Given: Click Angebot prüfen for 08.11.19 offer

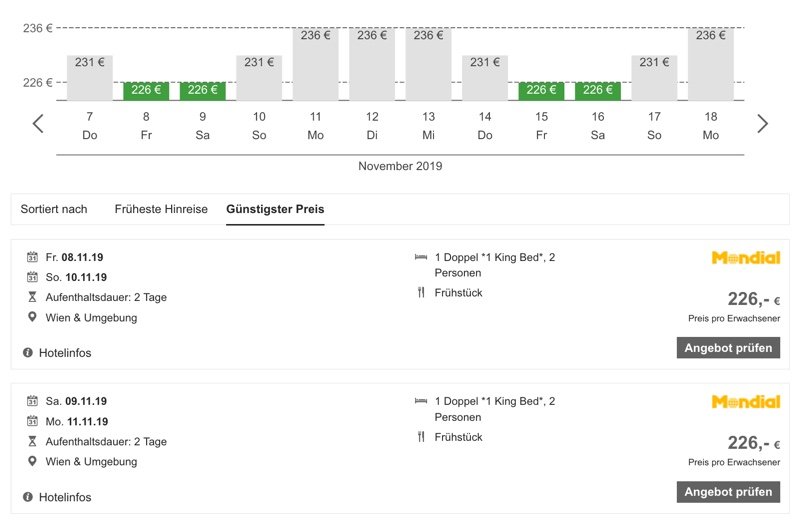Looking at the screenshot, I should [x=728, y=348].
